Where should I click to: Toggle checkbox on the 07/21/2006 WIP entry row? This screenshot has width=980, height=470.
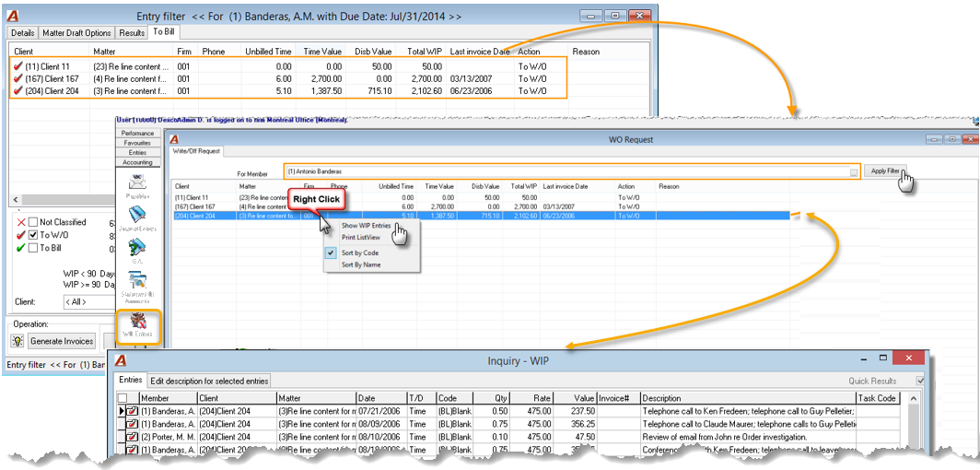[x=132, y=411]
